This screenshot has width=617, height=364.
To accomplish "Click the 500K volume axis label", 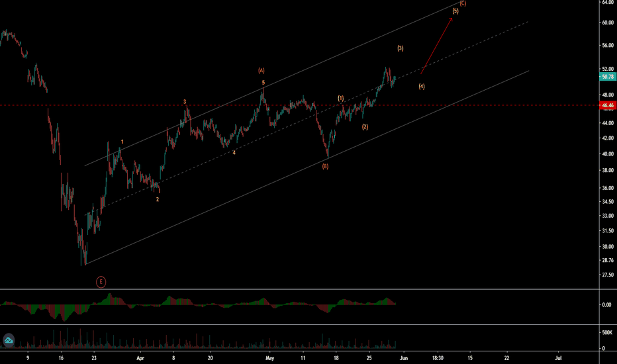I will click(607, 332).
